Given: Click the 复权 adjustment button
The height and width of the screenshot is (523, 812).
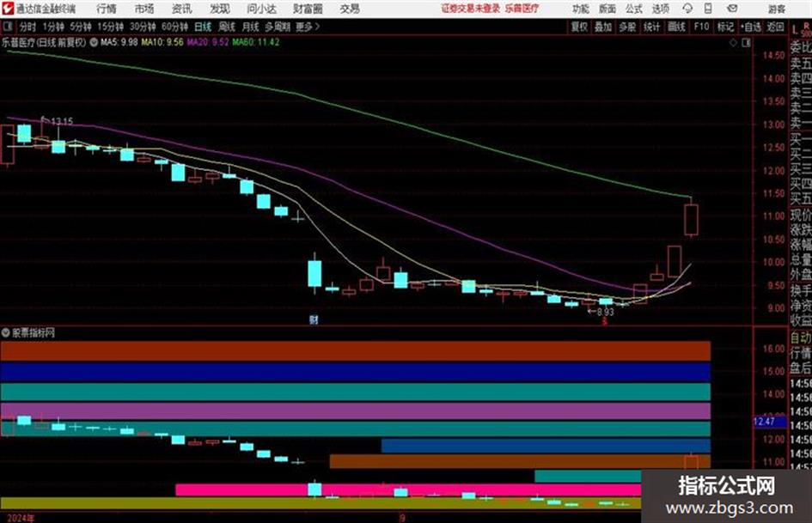Looking at the screenshot, I should click(579, 27).
